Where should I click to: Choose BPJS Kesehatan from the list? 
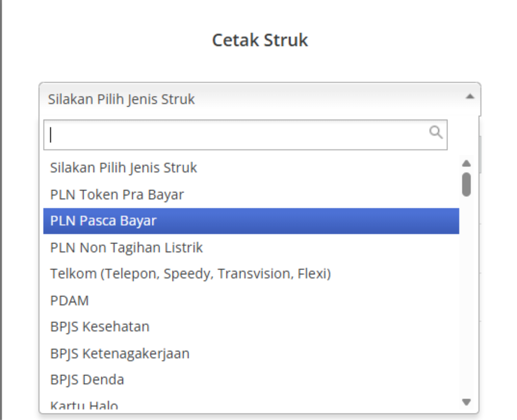point(251,327)
